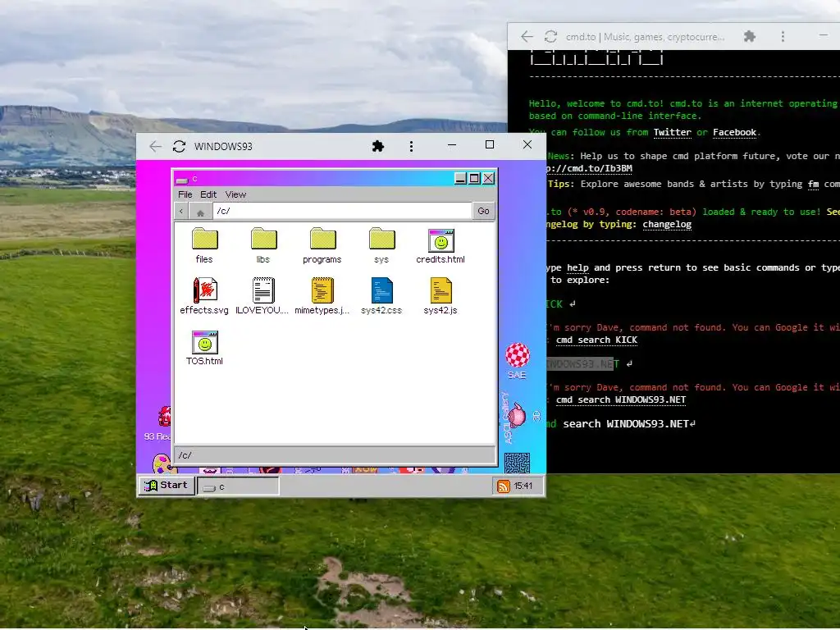Viewport: 840px width, 630px height.
Task: Click the fm command link
Action: 813,185
